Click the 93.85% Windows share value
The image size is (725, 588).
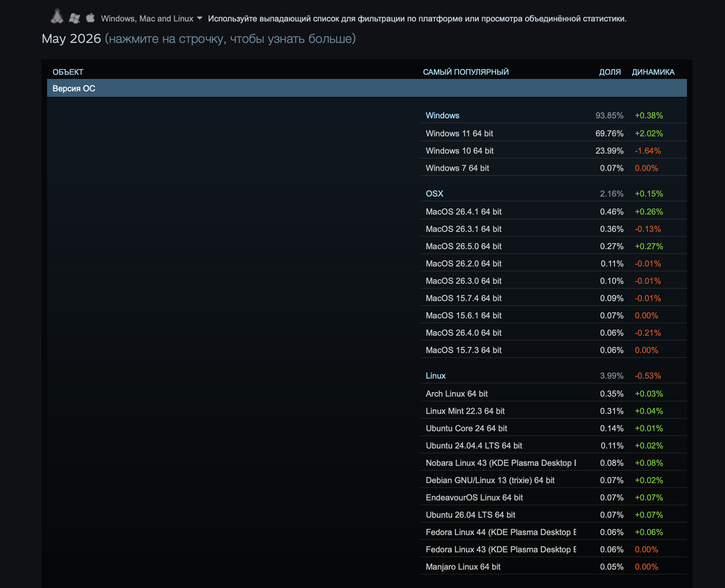(x=610, y=115)
